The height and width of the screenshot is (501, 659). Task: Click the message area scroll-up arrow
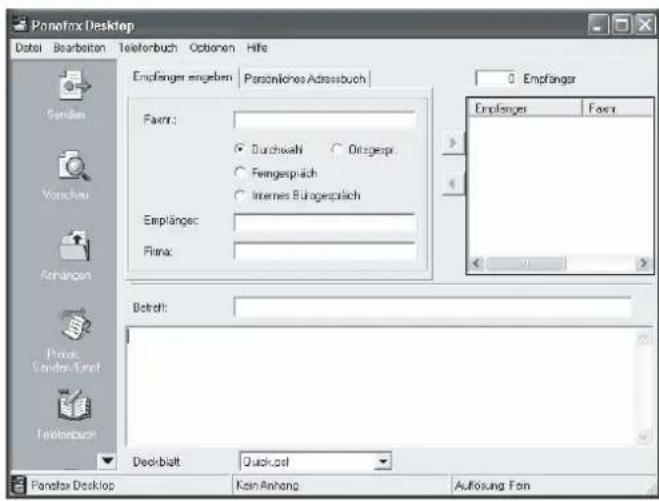[x=642, y=338]
